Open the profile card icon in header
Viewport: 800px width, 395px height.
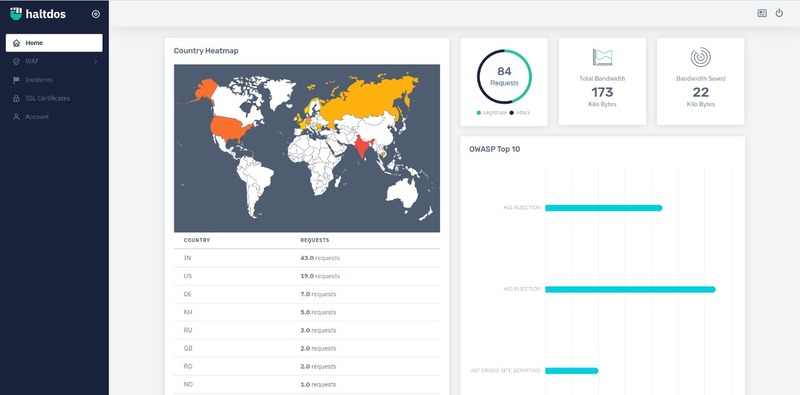pyautogui.click(x=762, y=13)
